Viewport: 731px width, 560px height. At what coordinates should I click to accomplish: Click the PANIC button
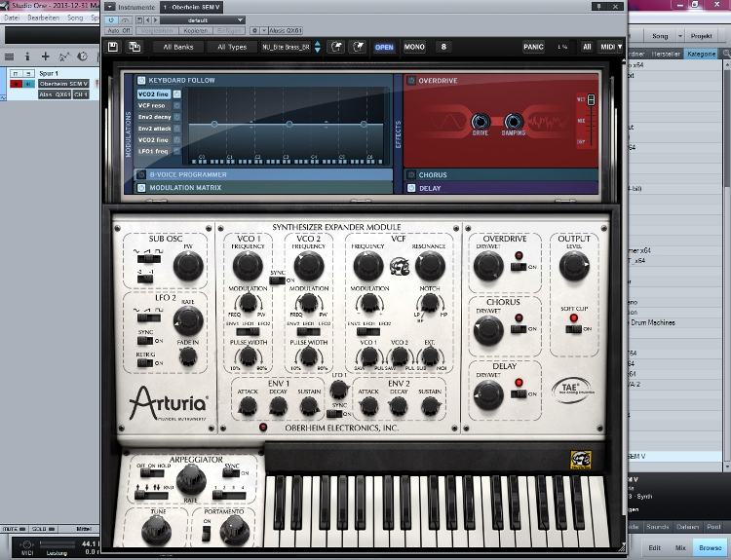tap(533, 47)
